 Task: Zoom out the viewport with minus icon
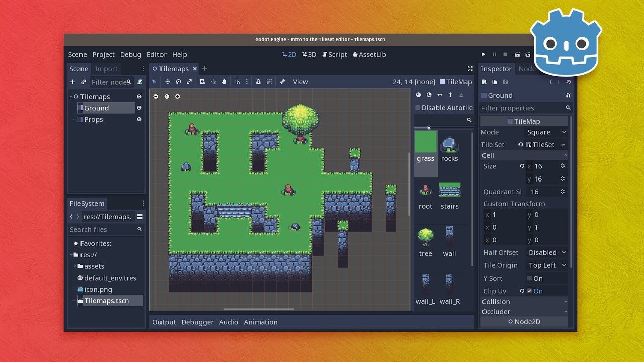156,96
